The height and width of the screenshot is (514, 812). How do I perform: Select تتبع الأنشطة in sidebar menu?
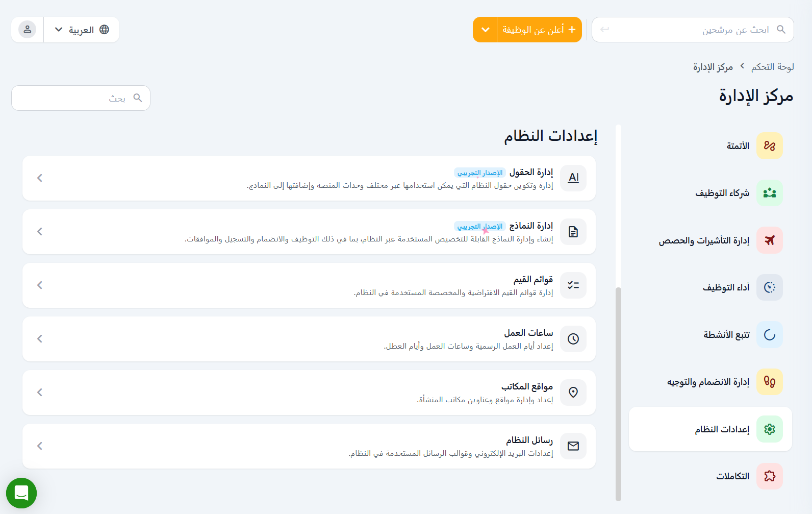click(726, 335)
